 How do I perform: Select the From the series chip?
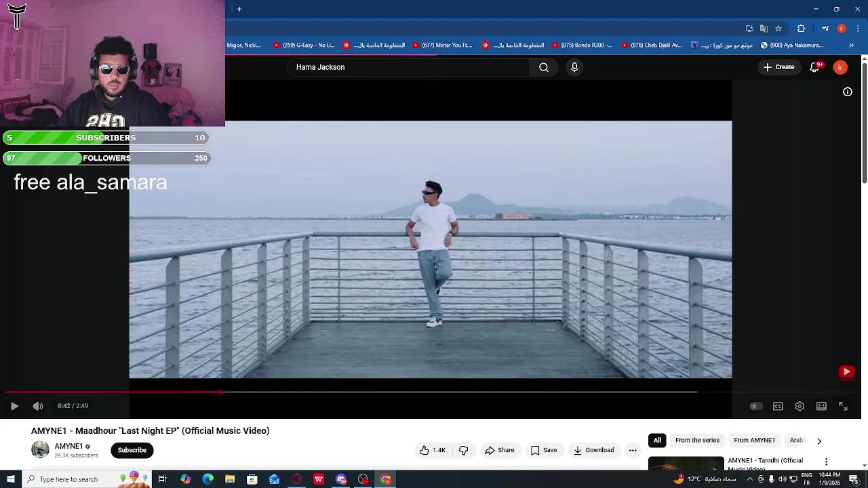click(697, 441)
